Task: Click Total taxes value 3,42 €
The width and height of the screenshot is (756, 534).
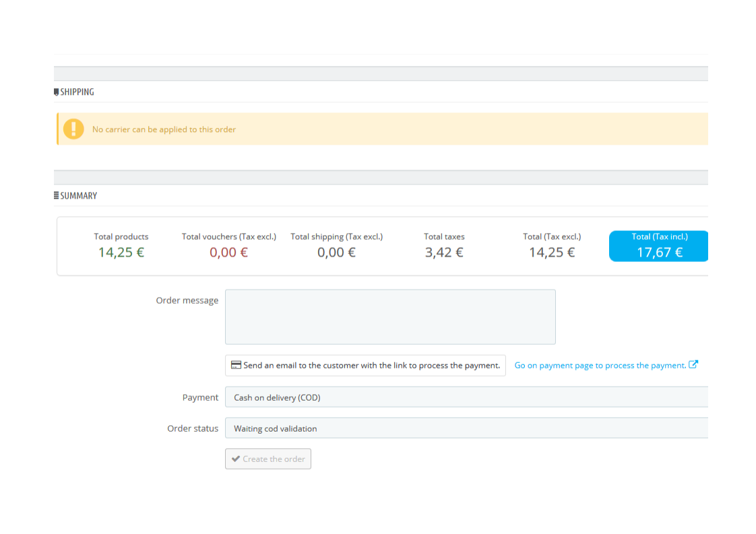Action: (x=444, y=252)
